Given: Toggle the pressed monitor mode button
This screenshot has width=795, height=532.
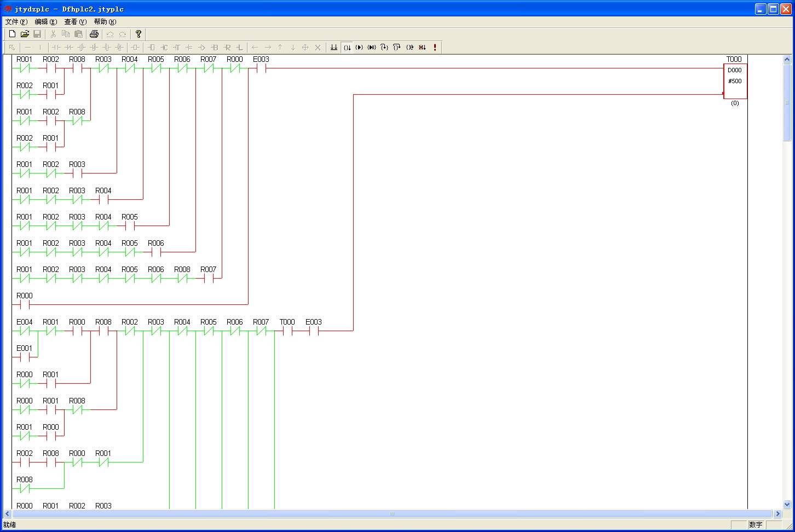Looking at the screenshot, I should (347, 48).
